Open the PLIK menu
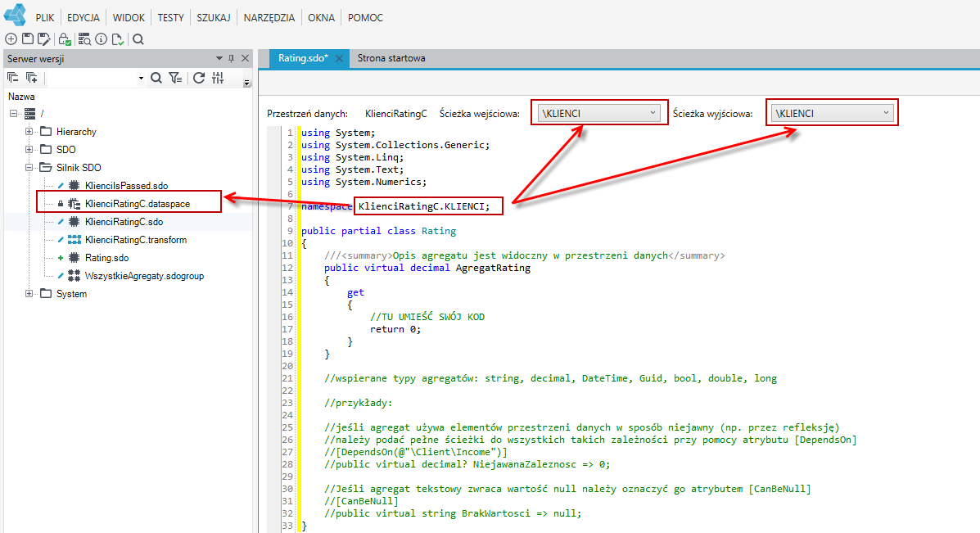This screenshot has width=980, height=533. [x=45, y=17]
